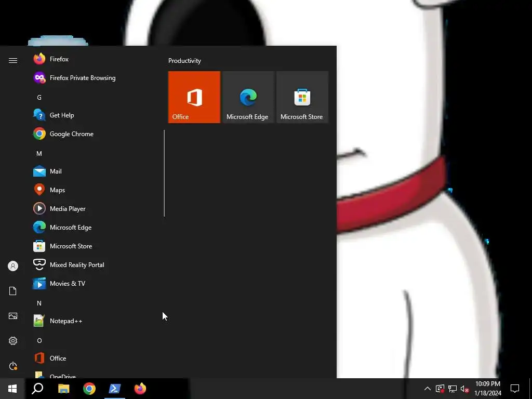
Task: Jump to the letter G section header
Action: coord(39,97)
